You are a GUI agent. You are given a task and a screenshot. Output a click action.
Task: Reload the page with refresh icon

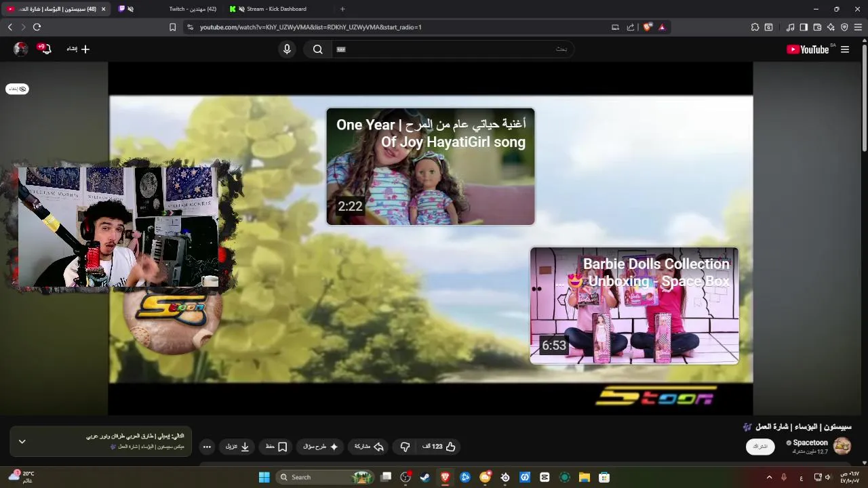pyautogui.click(x=37, y=27)
